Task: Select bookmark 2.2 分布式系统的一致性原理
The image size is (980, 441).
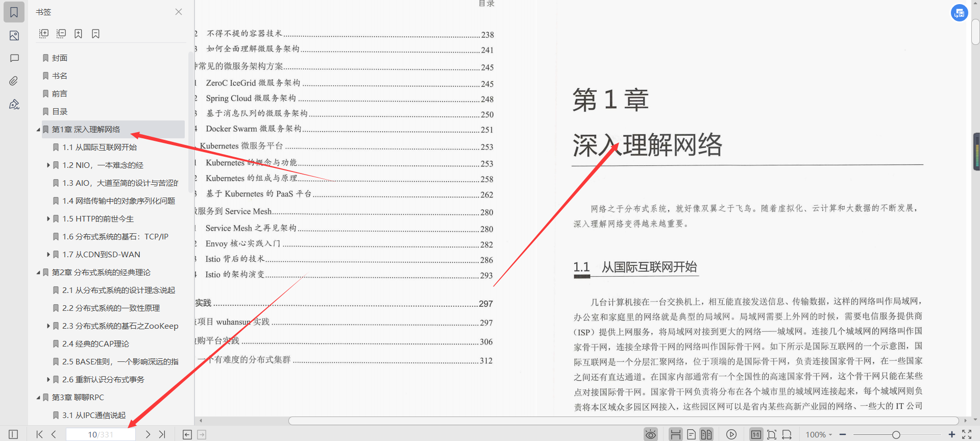Action: 111,308
